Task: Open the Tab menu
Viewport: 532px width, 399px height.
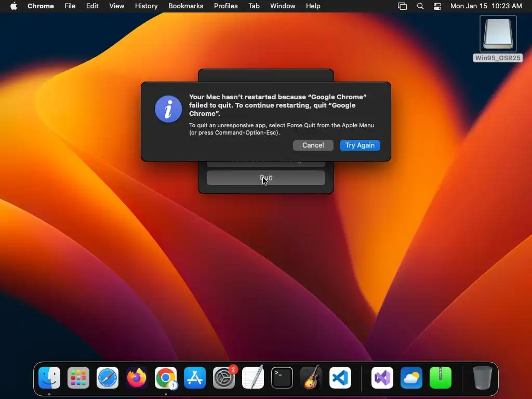Action: coord(254,6)
